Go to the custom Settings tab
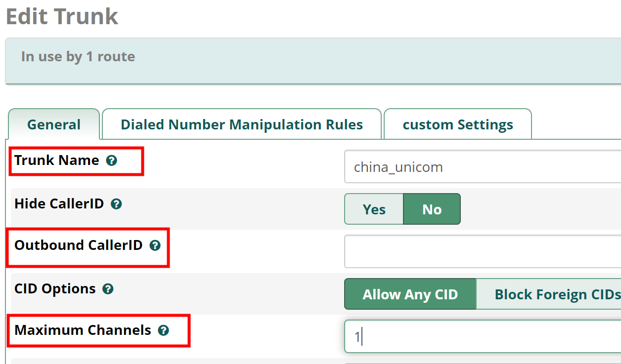This screenshot has height=364, width=621. [458, 124]
